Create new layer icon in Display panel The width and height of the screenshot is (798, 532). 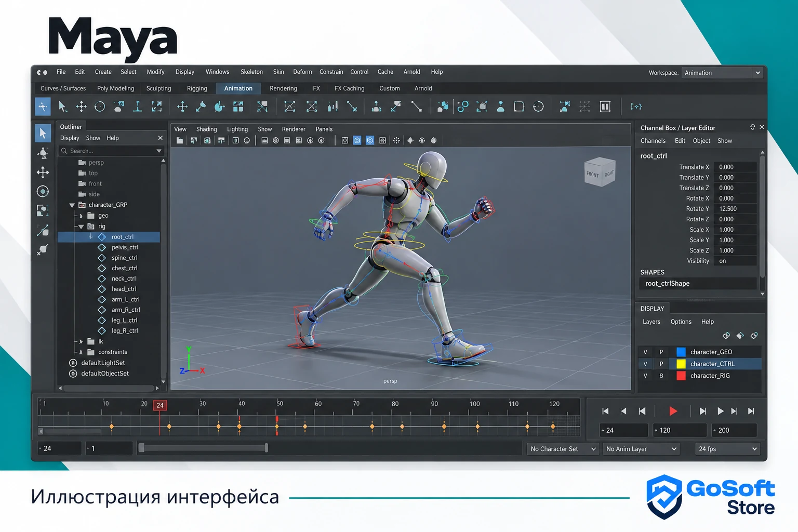click(x=754, y=336)
